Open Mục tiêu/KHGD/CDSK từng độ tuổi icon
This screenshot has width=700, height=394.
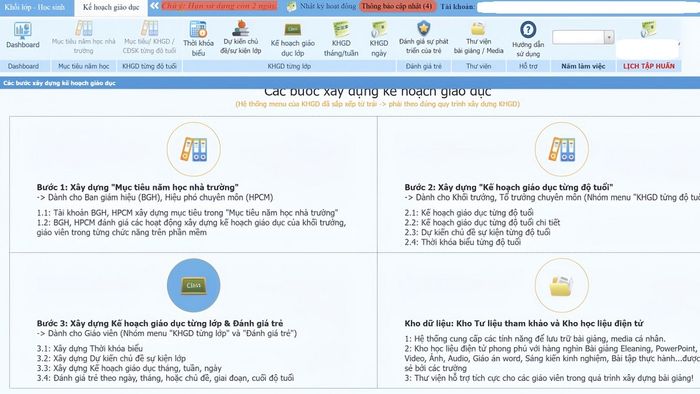pyautogui.click(x=149, y=29)
